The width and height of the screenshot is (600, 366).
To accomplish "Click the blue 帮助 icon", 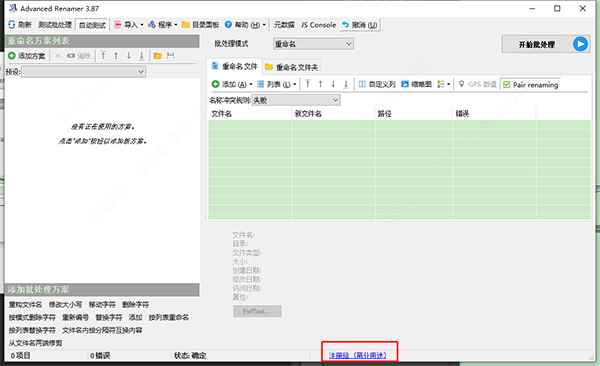I will 228,25.
